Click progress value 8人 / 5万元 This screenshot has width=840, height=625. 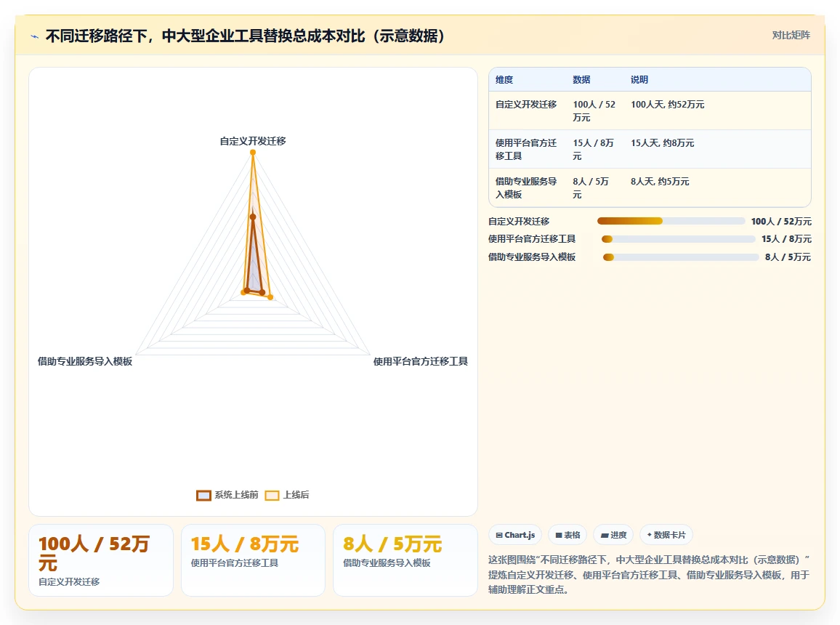[x=788, y=257]
